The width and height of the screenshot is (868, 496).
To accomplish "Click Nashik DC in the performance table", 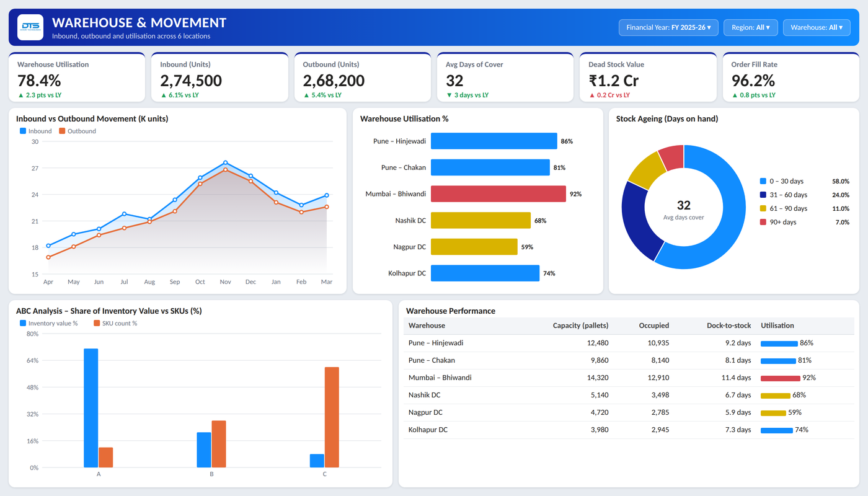I will pos(425,395).
